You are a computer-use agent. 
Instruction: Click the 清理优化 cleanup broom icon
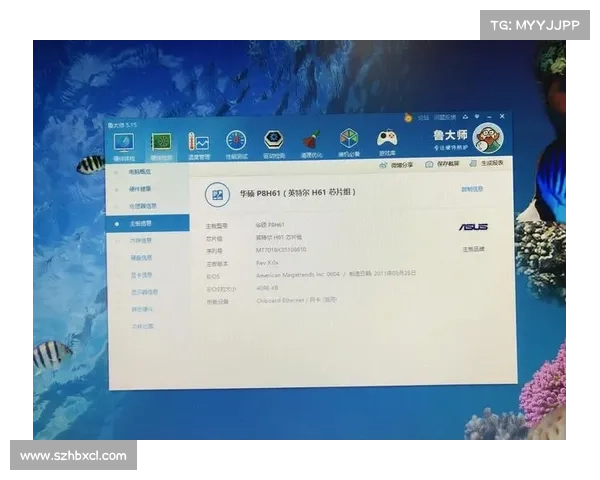(310, 141)
